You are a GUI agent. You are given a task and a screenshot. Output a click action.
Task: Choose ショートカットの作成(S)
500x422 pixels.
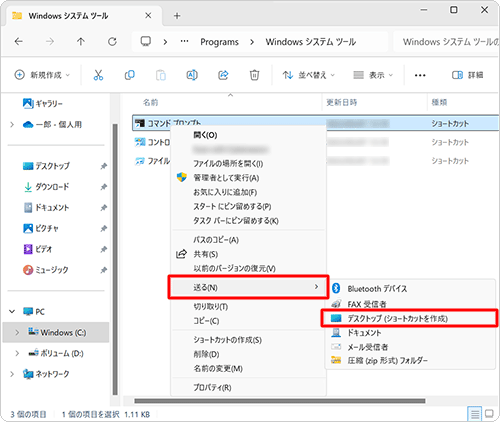[248, 340]
